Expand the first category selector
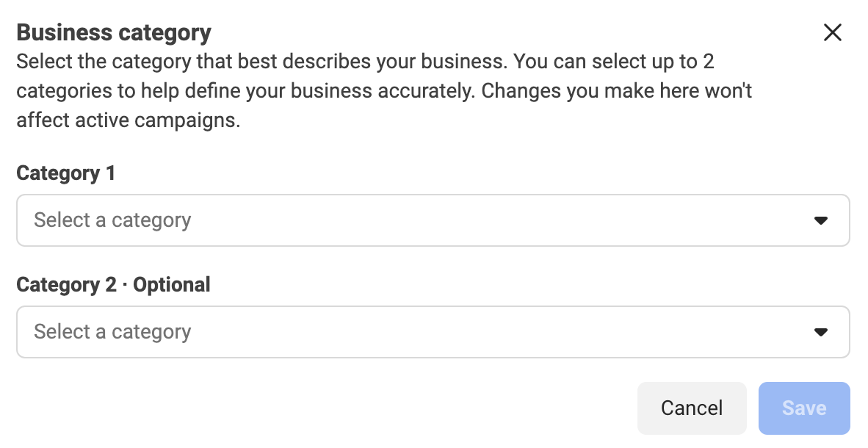868x448 pixels. (x=433, y=220)
